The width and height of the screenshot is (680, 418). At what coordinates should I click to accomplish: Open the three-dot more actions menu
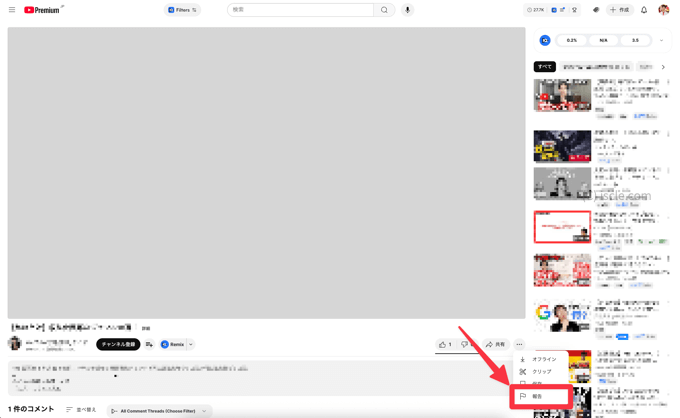[518, 344]
